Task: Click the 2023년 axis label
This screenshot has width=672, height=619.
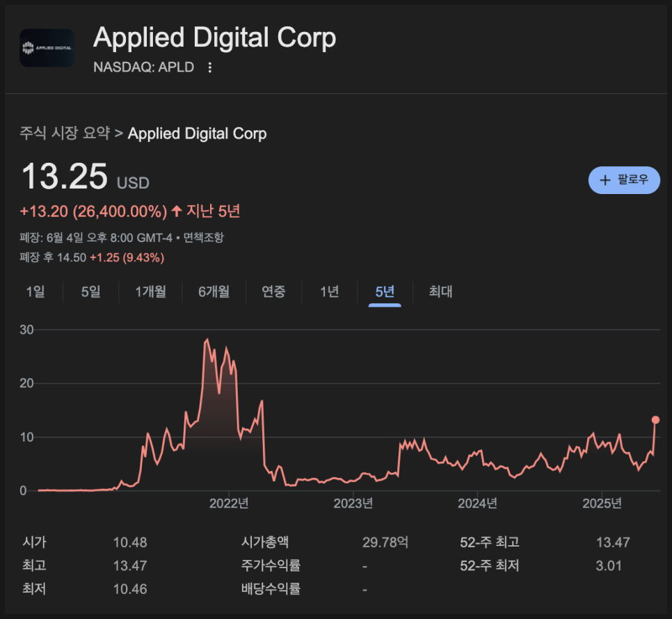Action: point(353,504)
